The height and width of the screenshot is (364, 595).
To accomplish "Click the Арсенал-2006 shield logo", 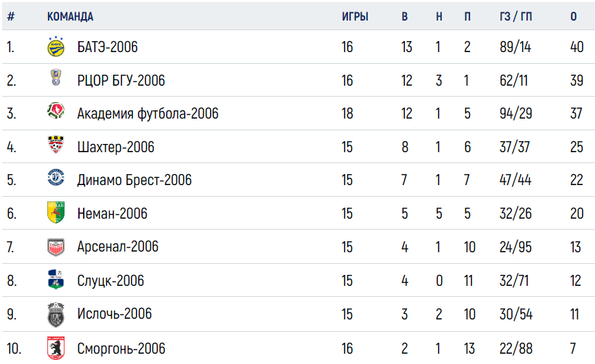I will click(x=56, y=247).
